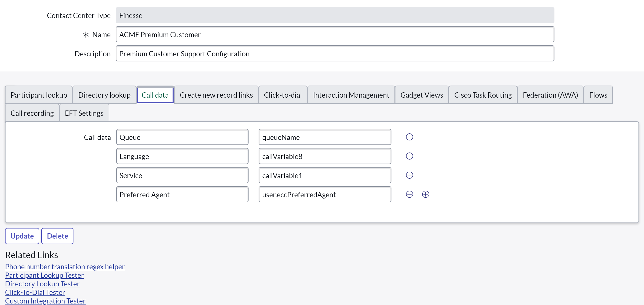Focus the callVariable8 value field
Image resolution: width=644 pixels, height=305 pixels.
pos(325,156)
